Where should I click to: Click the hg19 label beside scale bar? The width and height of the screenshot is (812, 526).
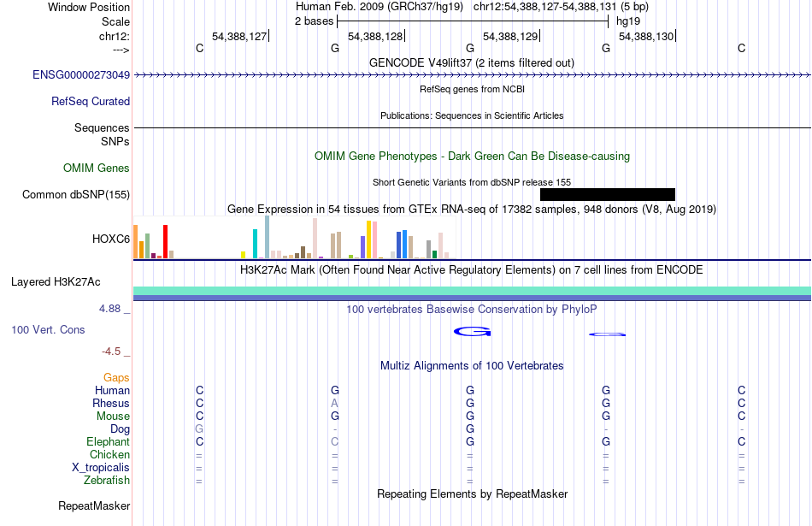pyautogui.click(x=628, y=21)
